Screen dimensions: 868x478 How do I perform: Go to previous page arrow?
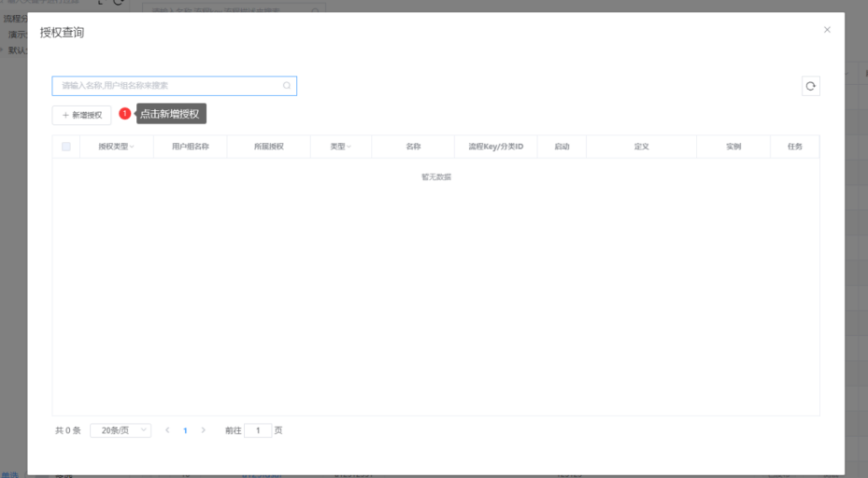(x=167, y=430)
